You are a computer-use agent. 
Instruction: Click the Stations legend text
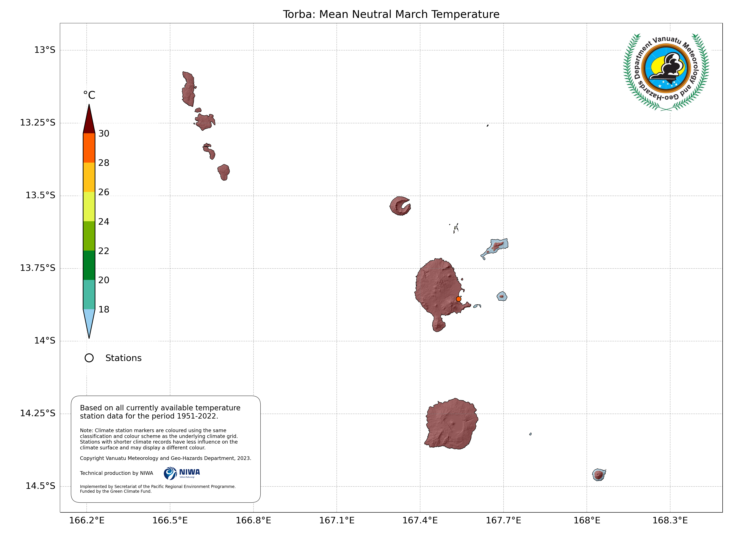123,358
